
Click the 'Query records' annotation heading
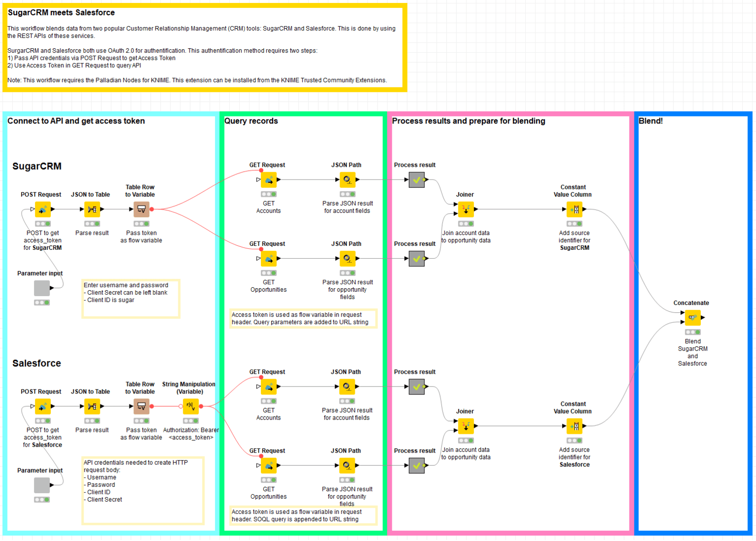251,121
